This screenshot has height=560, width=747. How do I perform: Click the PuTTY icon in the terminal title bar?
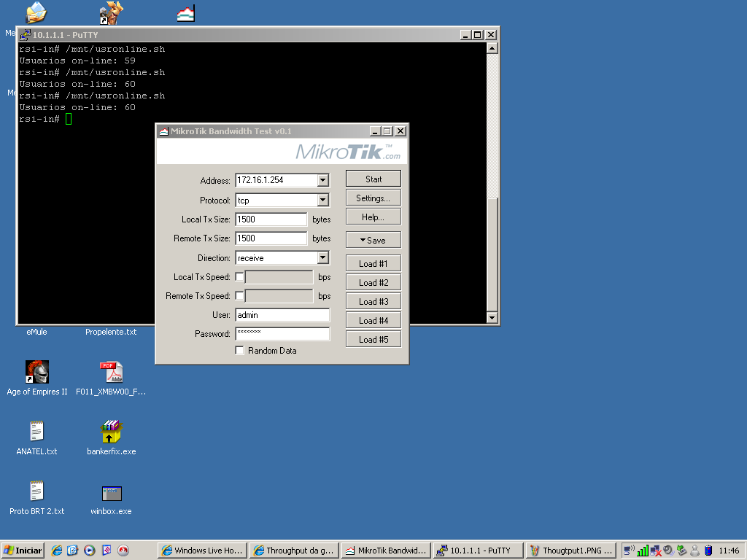[25, 34]
